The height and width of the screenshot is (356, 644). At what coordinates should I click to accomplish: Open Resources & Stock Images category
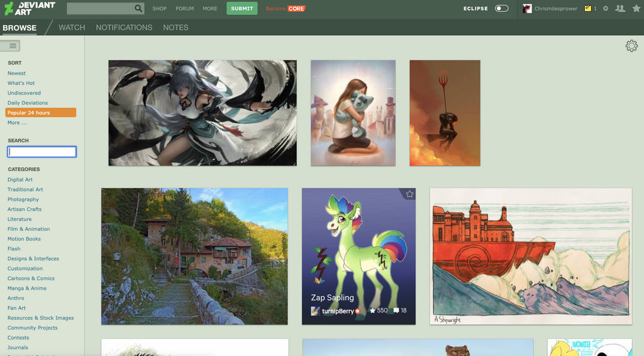[x=41, y=318]
